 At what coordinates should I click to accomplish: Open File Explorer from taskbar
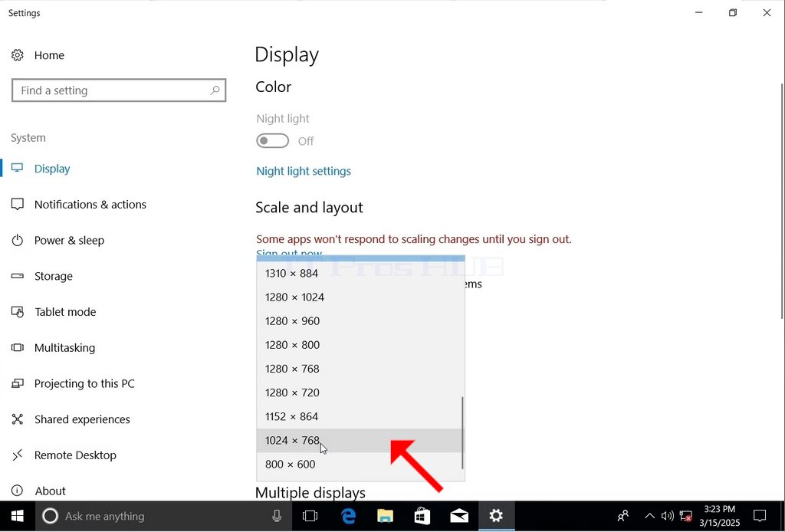385,516
